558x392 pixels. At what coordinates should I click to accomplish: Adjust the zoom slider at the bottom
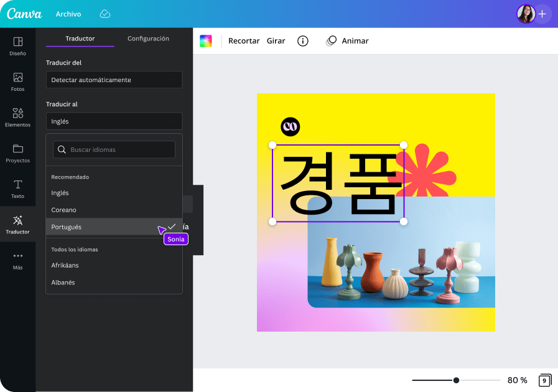click(x=456, y=379)
